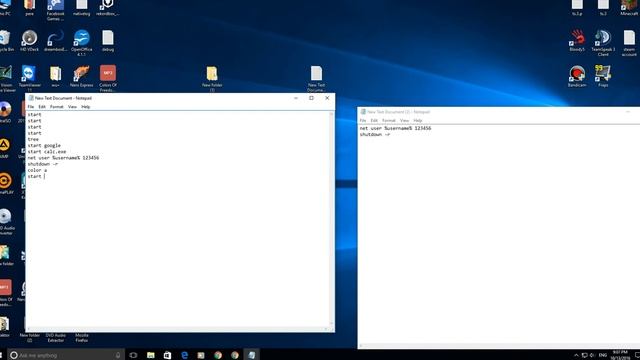640x360 pixels.
Task: Show hidden system tray icons chevron
Action: coord(576,356)
